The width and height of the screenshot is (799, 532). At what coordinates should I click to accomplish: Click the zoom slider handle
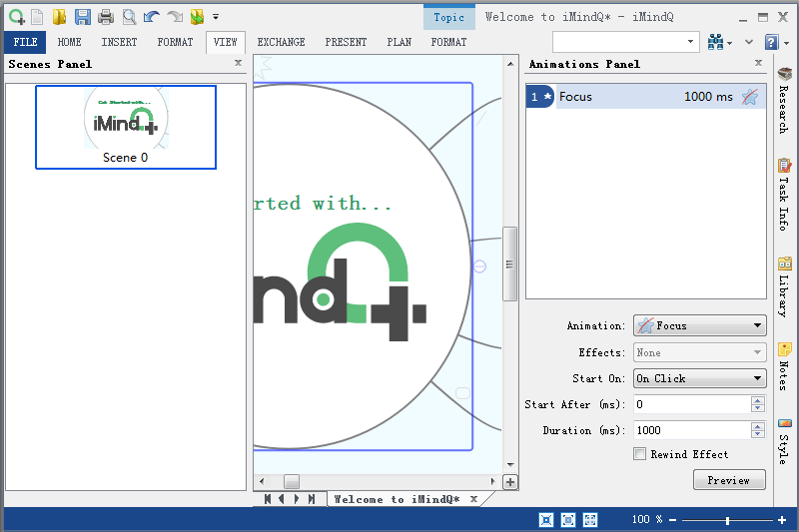728,520
